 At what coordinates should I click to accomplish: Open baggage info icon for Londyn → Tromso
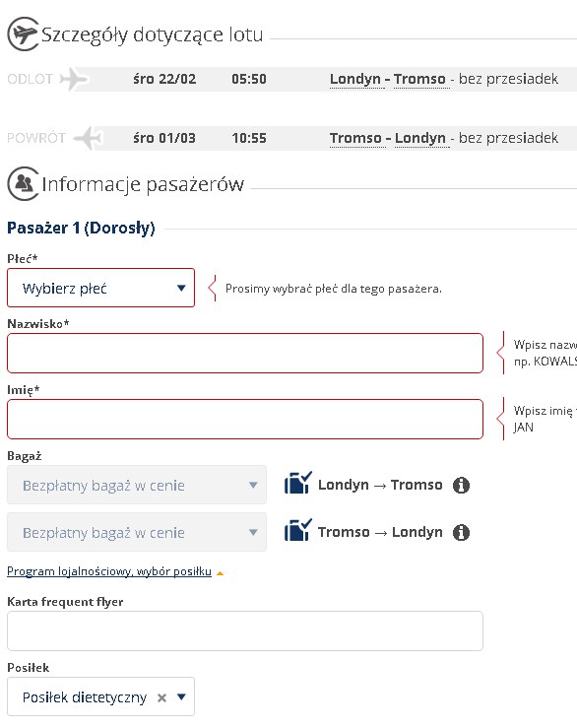[461, 486]
